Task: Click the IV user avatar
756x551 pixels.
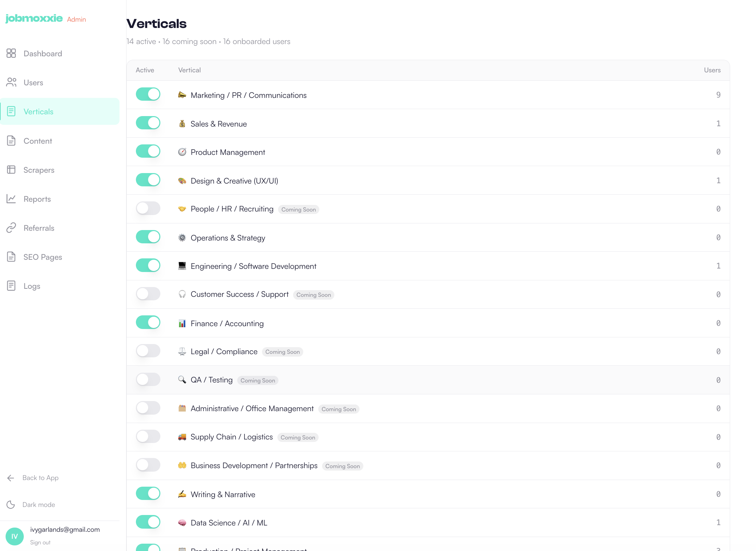Action: [x=15, y=536]
